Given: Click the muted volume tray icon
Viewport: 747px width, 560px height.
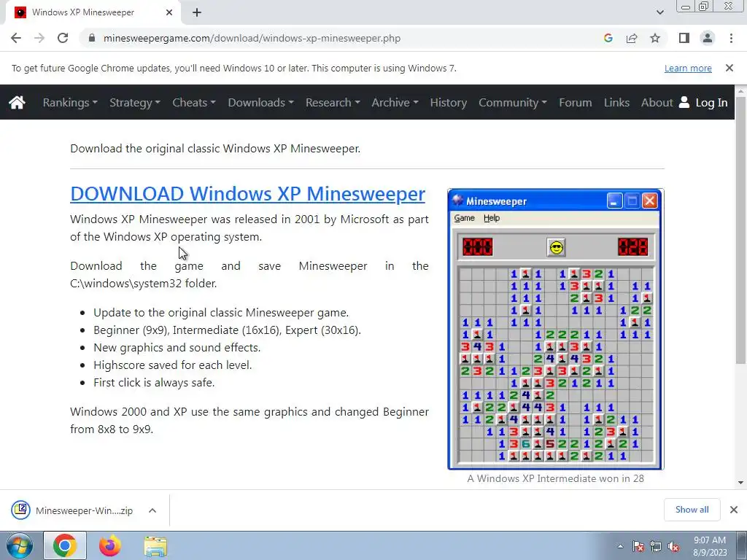Looking at the screenshot, I should click(673, 547).
